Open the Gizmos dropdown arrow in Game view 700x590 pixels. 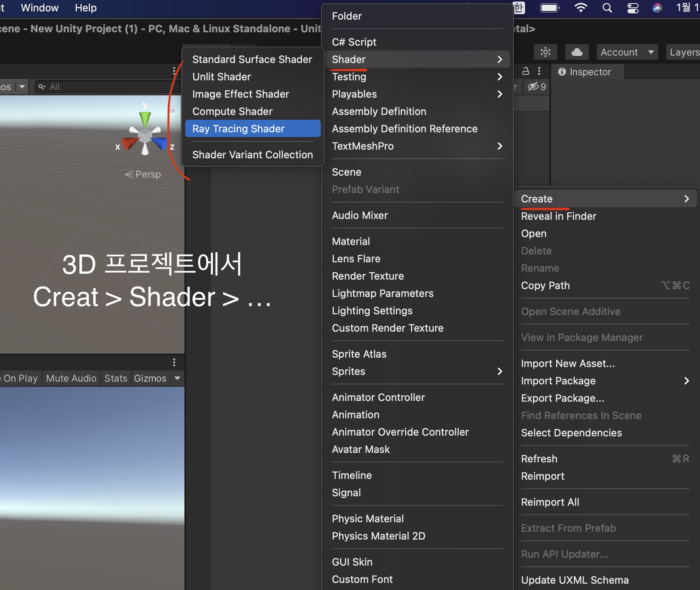pos(177,378)
